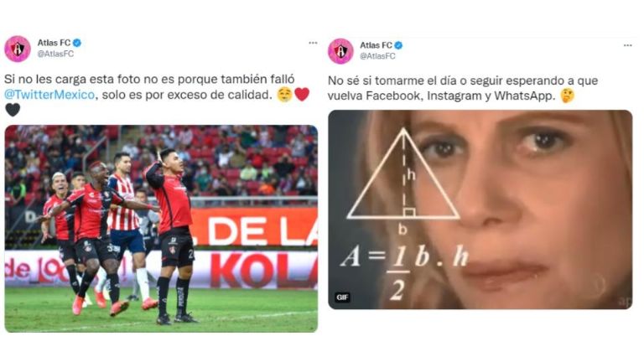Open the Atlas FC name in the right tweet
This screenshot has height=362, width=644.
tap(376, 45)
